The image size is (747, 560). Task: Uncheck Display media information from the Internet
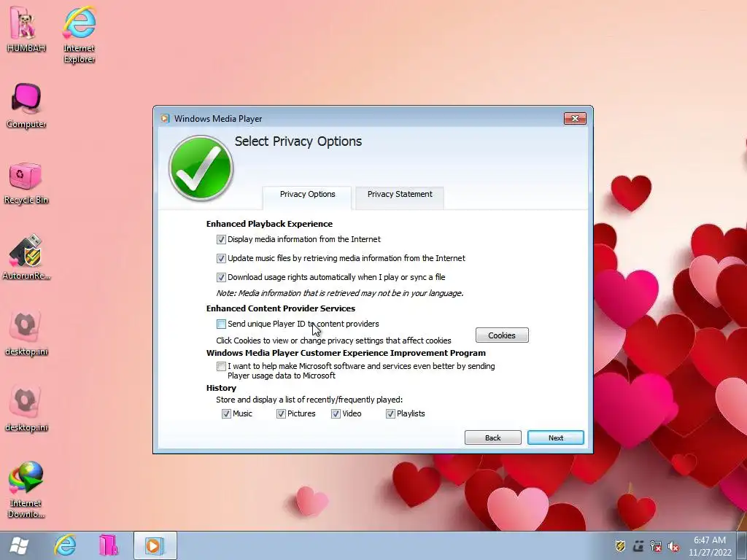[x=221, y=239]
